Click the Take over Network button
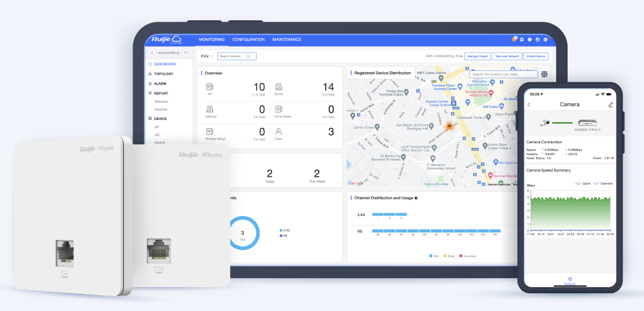Image resolution: width=644 pixels, height=311 pixels. [507, 56]
